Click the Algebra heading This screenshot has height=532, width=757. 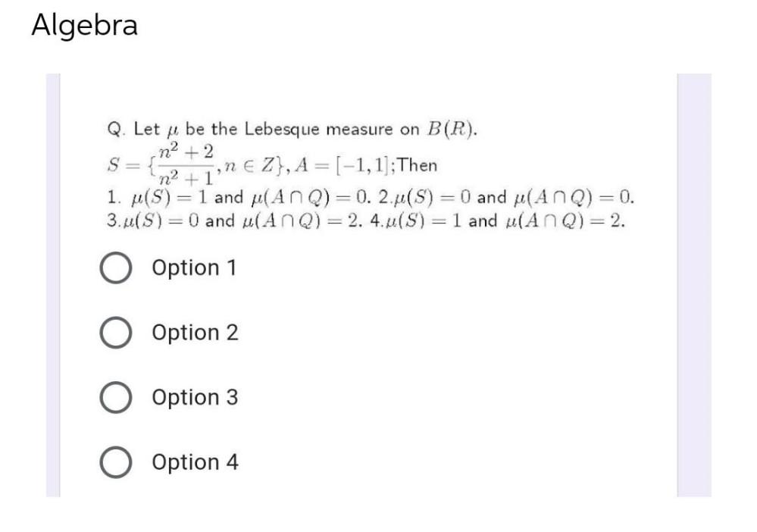pyautogui.click(x=83, y=26)
